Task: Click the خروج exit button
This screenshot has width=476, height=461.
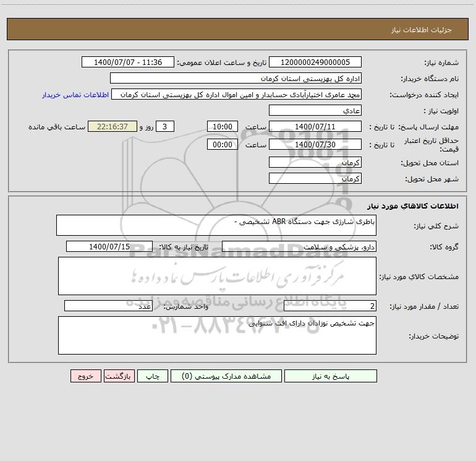Action: click(85, 376)
